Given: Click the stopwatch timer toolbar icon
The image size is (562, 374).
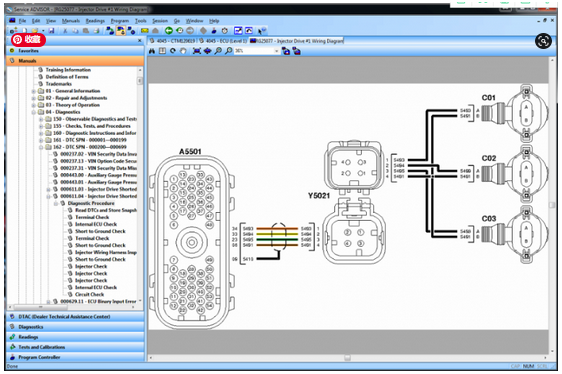Looking at the screenshot, I should click(225, 31).
